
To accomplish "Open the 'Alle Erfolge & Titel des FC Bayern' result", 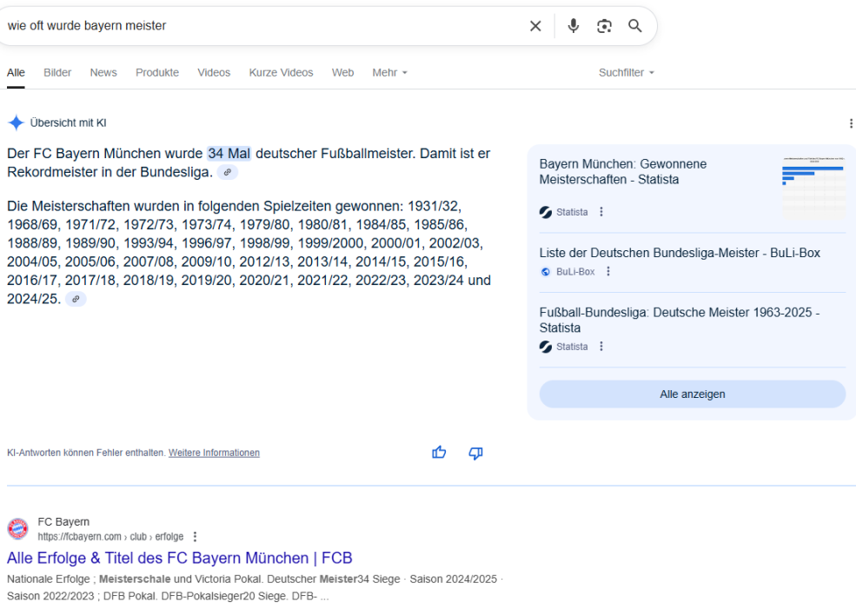I will tap(179, 558).
